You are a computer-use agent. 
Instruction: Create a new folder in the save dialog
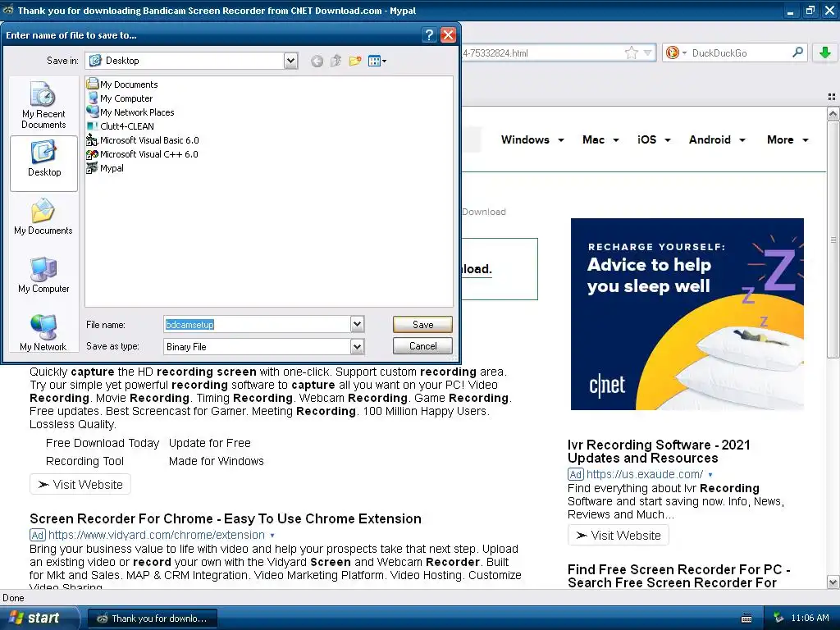pos(354,61)
